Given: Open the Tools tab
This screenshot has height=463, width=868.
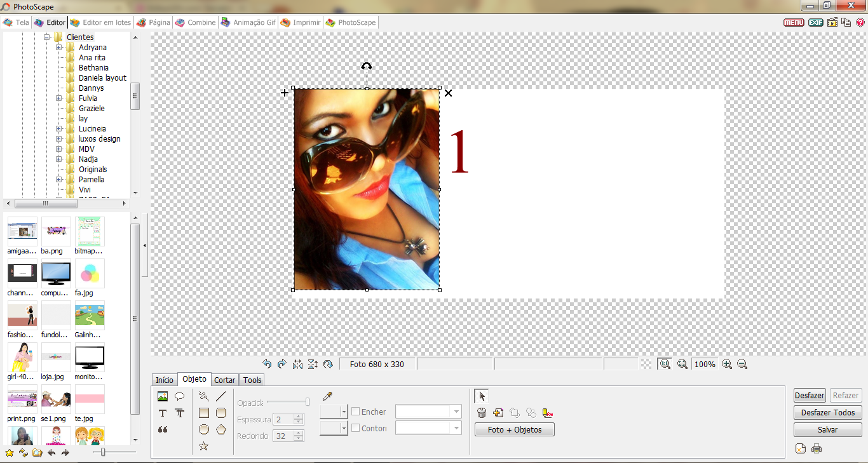Looking at the screenshot, I should pos(252,380).
